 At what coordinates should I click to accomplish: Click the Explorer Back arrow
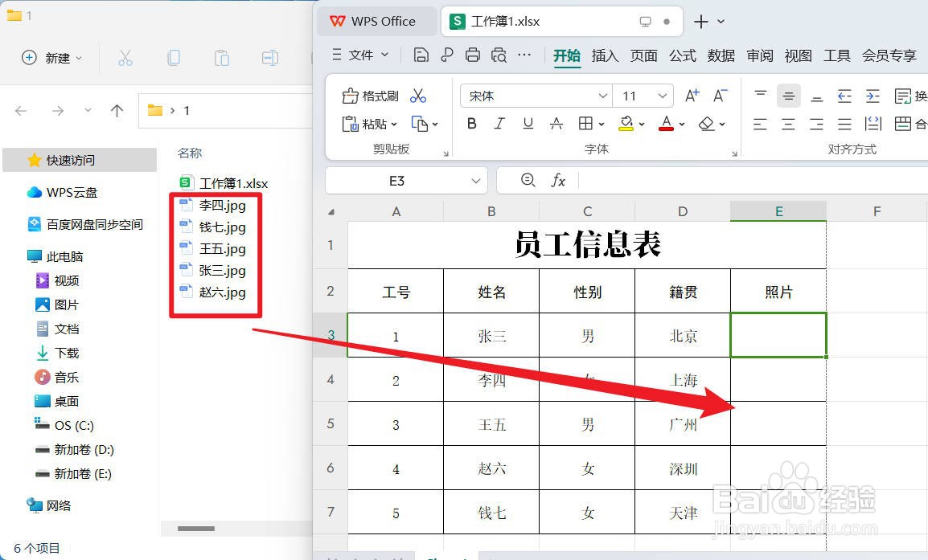click(21, 111)
